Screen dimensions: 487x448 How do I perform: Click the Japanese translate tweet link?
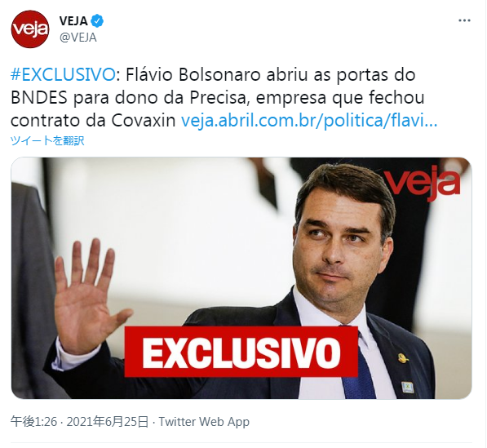tap(47, 140)
